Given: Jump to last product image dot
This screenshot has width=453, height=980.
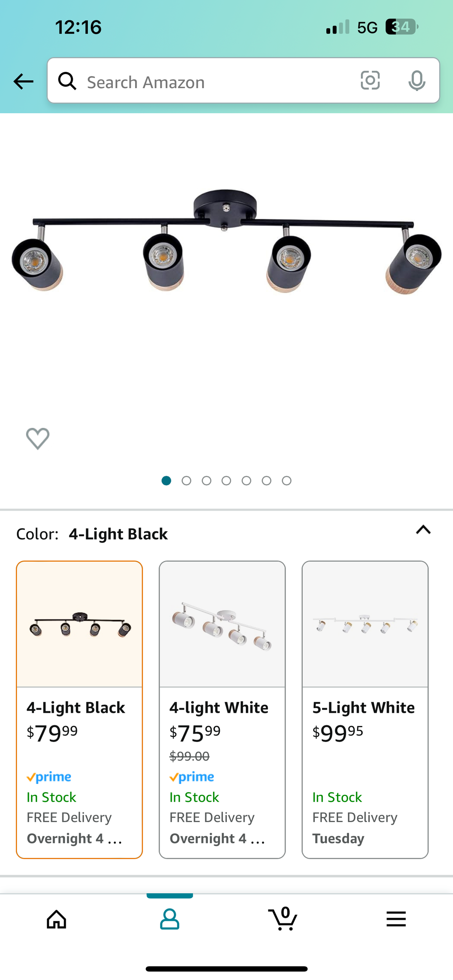Looking at the screenshot, I should pyautogui.click(x=287, y=481).
